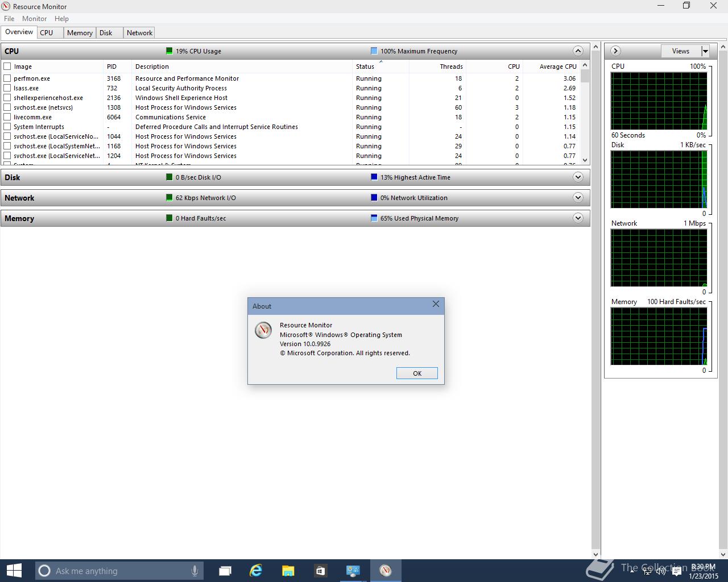Switch to the Memory tab
Screen dimensions: 728x582
pyautogui.click(x=80, y=33)
